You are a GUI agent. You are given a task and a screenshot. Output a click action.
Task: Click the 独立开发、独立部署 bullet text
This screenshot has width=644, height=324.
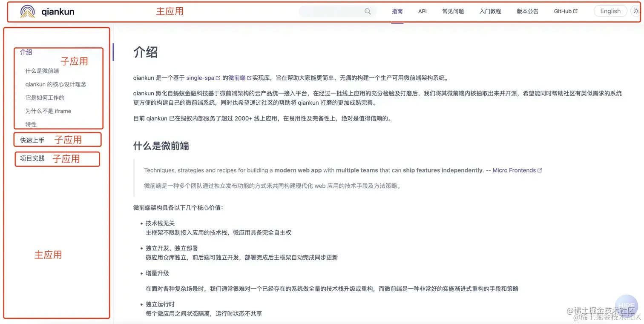172,248
